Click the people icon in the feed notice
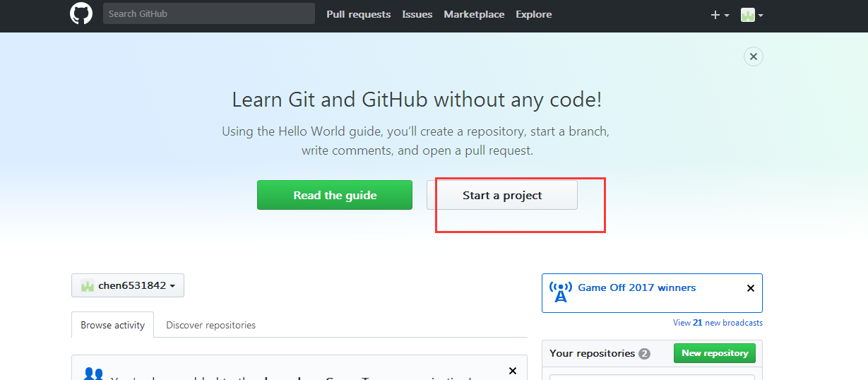 coord(93,374)
